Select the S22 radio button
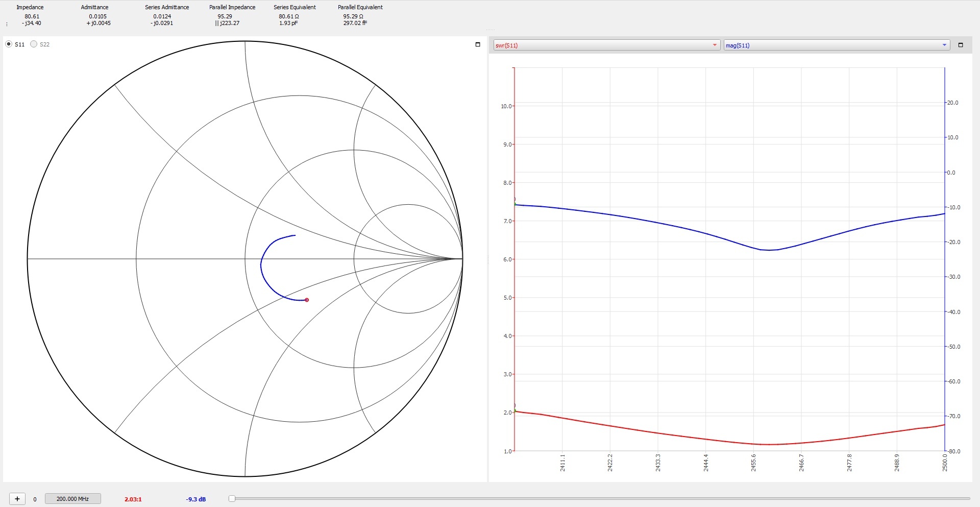 coord(34,44)
